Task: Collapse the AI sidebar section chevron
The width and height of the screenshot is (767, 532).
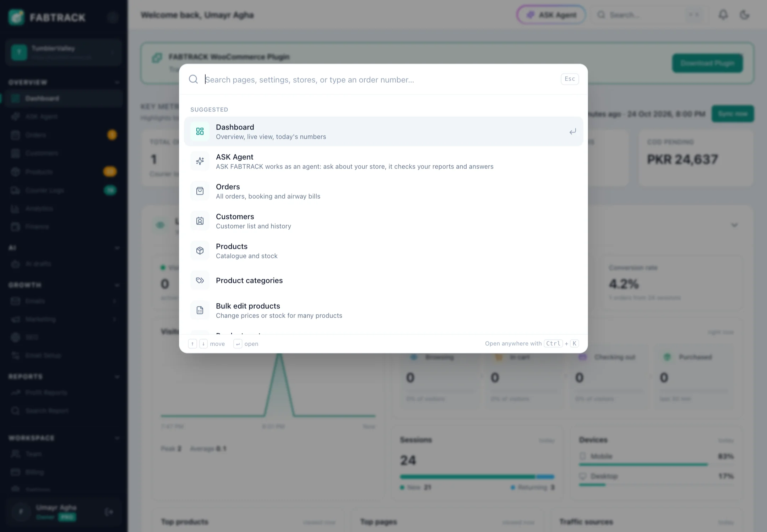Action: pos(117,248)
